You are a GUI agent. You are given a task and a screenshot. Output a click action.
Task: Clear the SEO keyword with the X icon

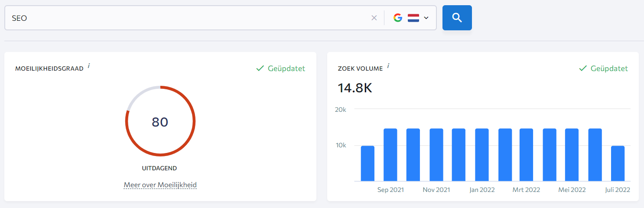(x=374, y=18)
